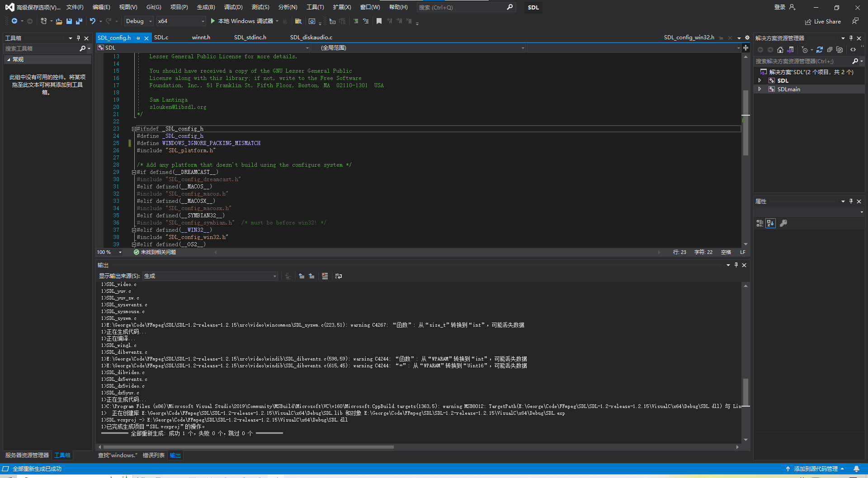The image size is (868, 478).
Task: Click the 登录 sign-in link
Action: tap(780, 7)
